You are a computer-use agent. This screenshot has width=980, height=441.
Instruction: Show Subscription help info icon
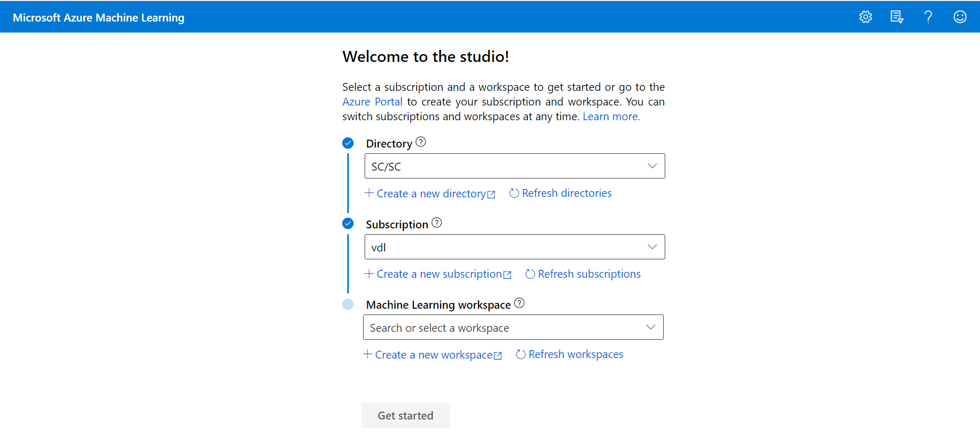(x=436, y=223)
